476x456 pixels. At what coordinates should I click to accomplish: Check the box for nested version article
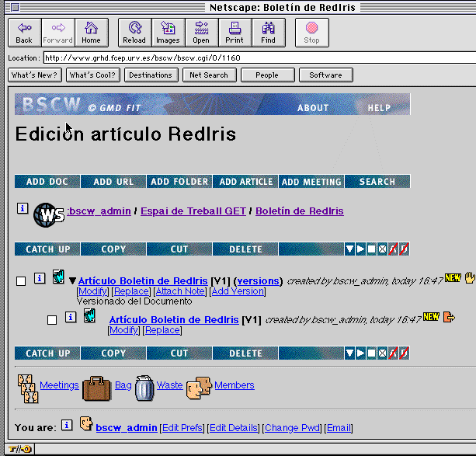[52, 319]
